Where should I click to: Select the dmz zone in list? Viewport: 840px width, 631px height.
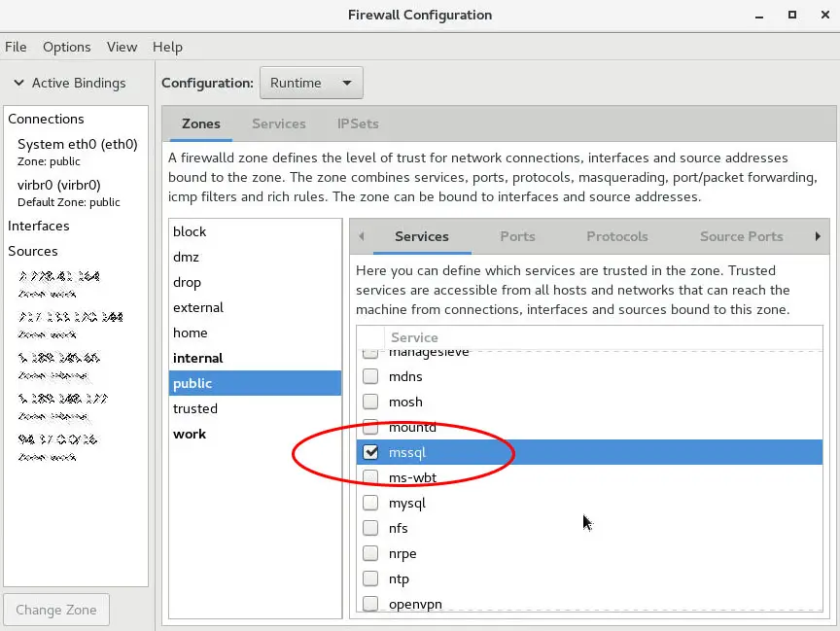(187, 257)
